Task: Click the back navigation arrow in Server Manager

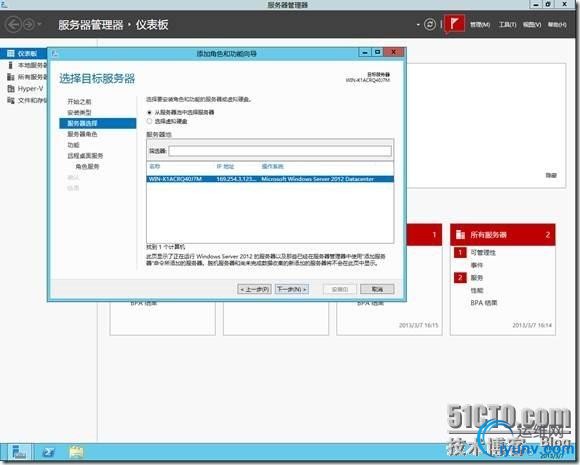Action: click(14, 25)
